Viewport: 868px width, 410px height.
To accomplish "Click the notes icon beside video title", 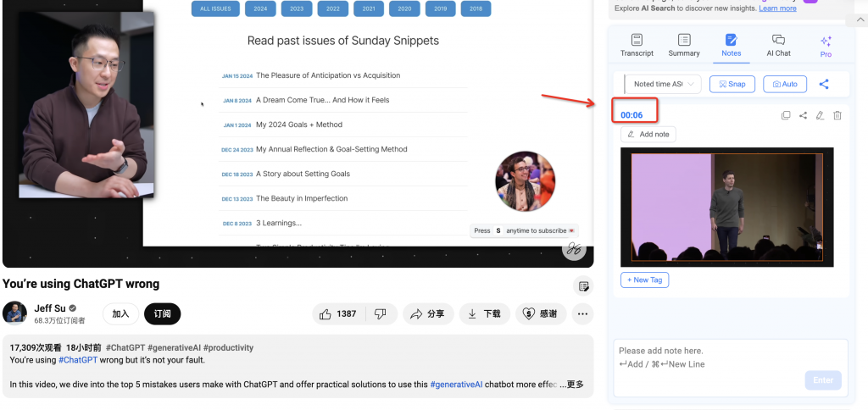I will 583,286.
